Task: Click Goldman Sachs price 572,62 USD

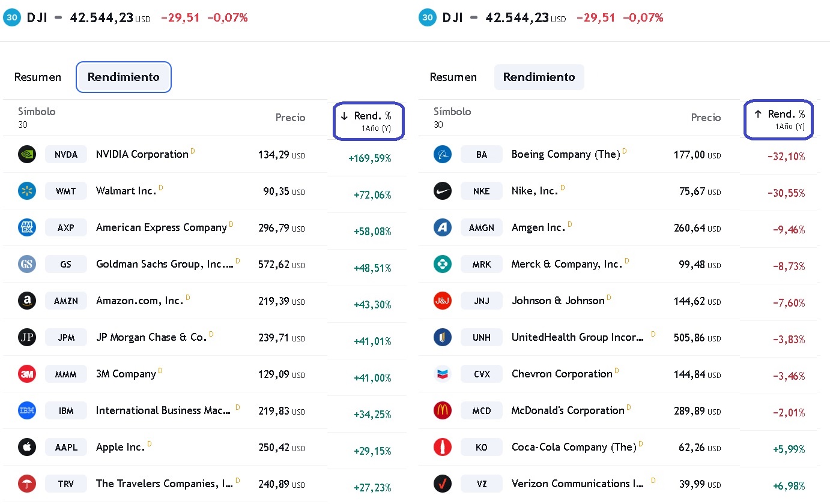Action: pyautogui.click(x=282, y=265)
